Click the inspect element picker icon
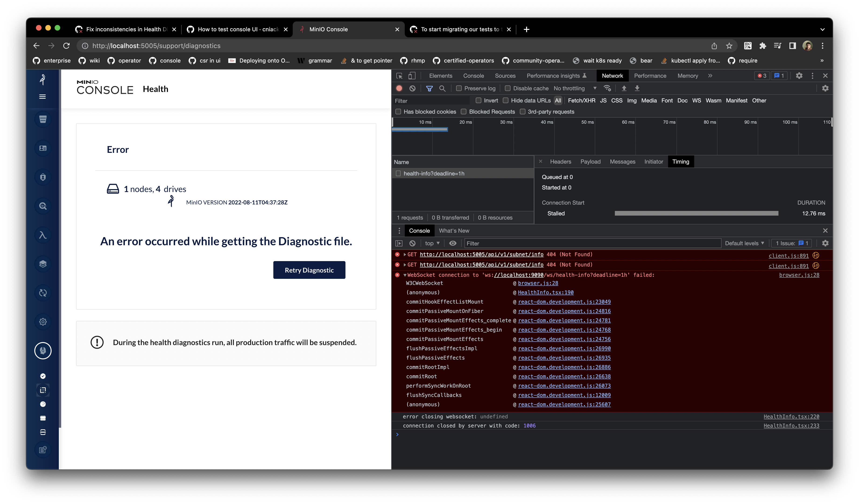 399,76
